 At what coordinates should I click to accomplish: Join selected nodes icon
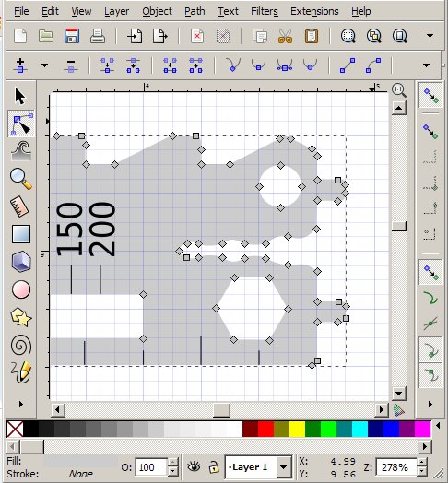[107, 65]
